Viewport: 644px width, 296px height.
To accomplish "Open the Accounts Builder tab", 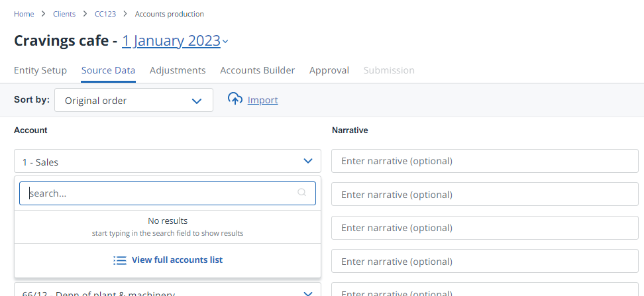I will click(257, 70).
